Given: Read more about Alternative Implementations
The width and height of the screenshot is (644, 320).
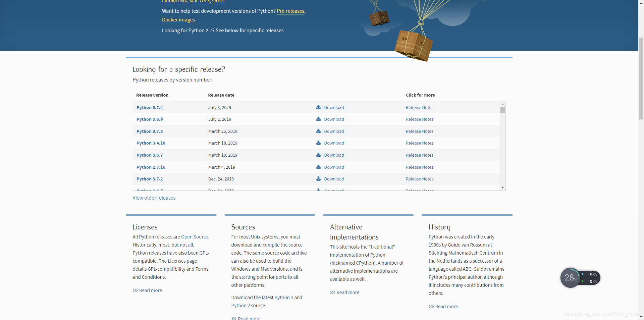Looking at the screenshot, I should [x=344, y=292].
